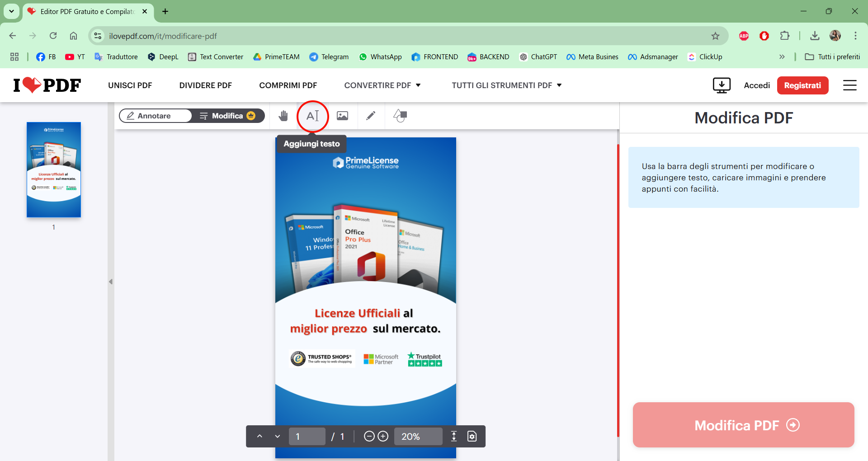The width and height of the screenshot is (868, 461).
Task: Open the tab search dropdown
Action: [11, 11]
